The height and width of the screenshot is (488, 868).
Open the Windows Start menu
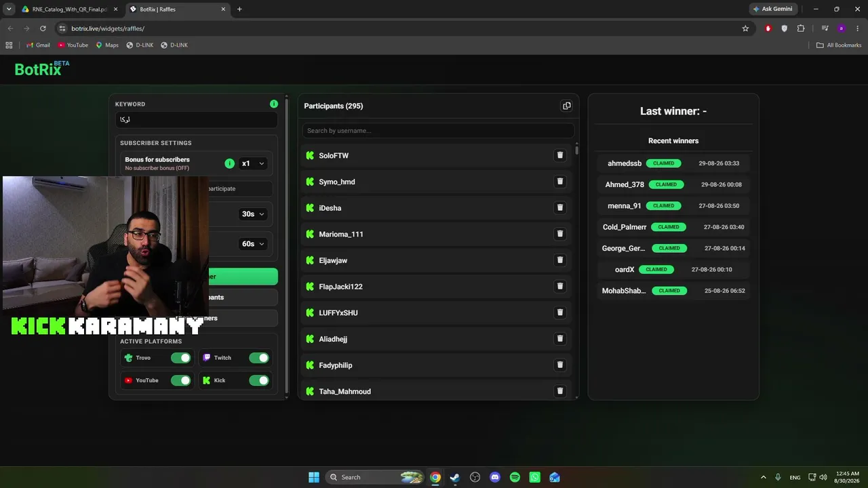click(314, 477)
